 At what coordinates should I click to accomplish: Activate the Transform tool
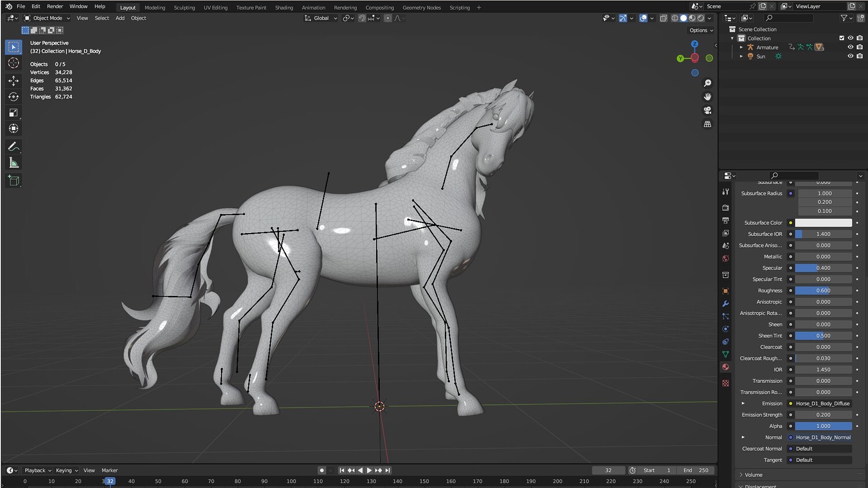(13, 128)
